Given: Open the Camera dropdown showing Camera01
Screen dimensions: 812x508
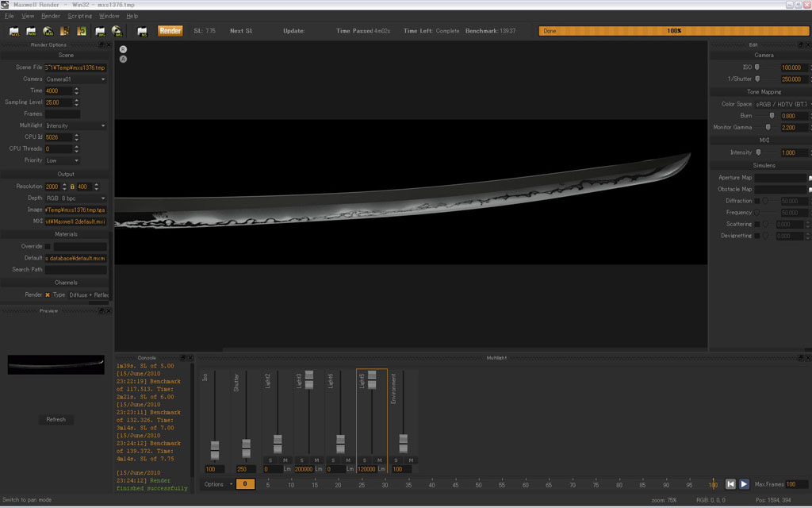Looking at the screenshot, I should click(x=75, y=79).
